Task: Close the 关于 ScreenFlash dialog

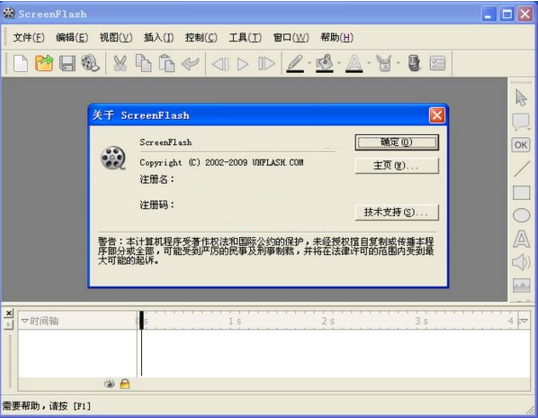Action: pos(437,115)
